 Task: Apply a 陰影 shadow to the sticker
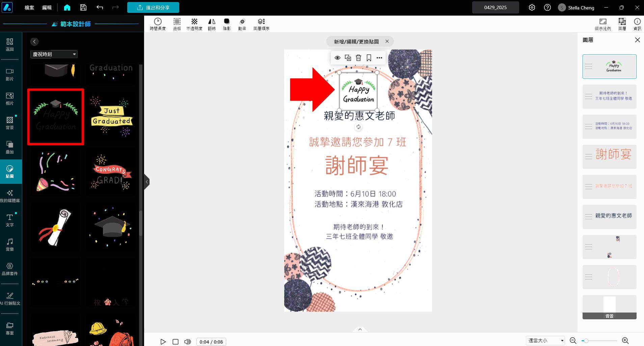click(x=226, y=24)
